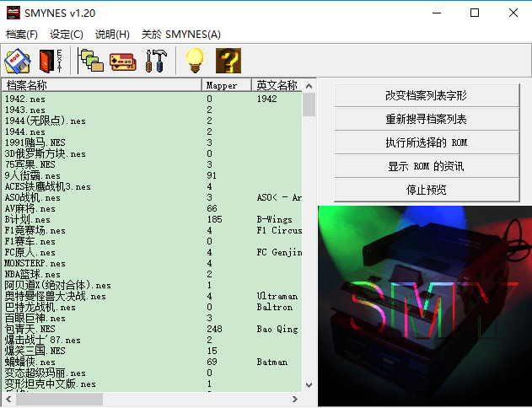Click the 改变档案列表字形 button
Screen dimensions: 532x408
(427, 95)
